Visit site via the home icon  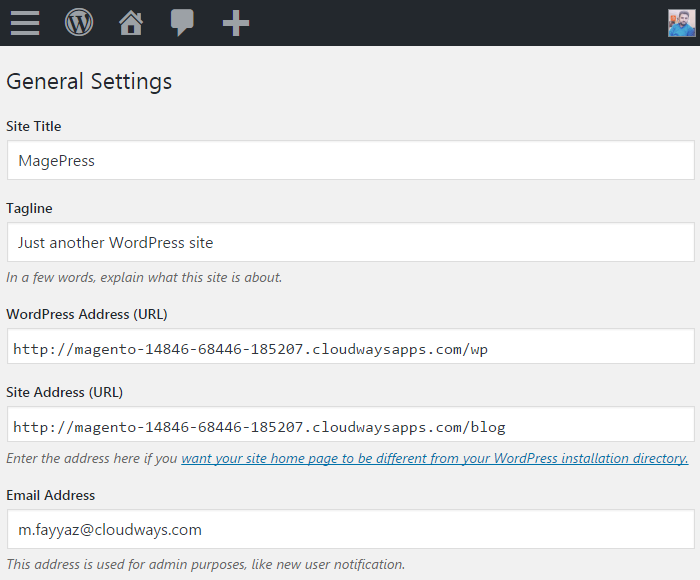131,22
